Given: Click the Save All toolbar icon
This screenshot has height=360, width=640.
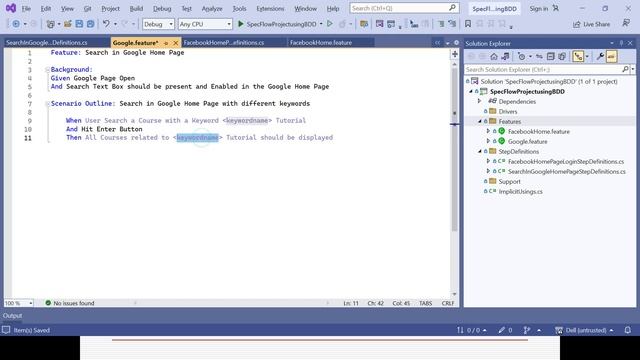Looking at the screenshot, I should [x=90, y=24].
